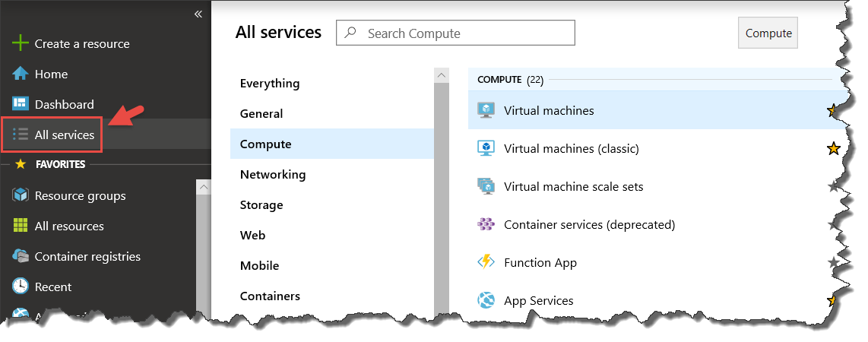Open Virtual machines (classic) service

click(572, 149)
